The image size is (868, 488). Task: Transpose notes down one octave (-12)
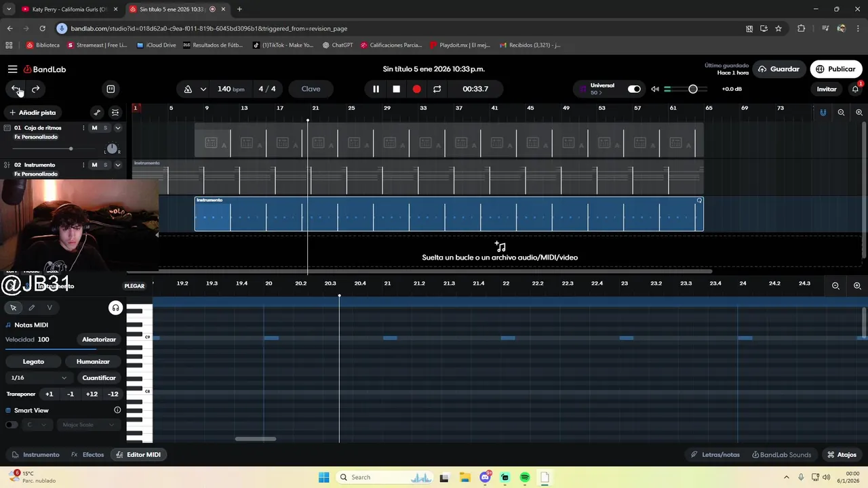click(x=113, y=394)
